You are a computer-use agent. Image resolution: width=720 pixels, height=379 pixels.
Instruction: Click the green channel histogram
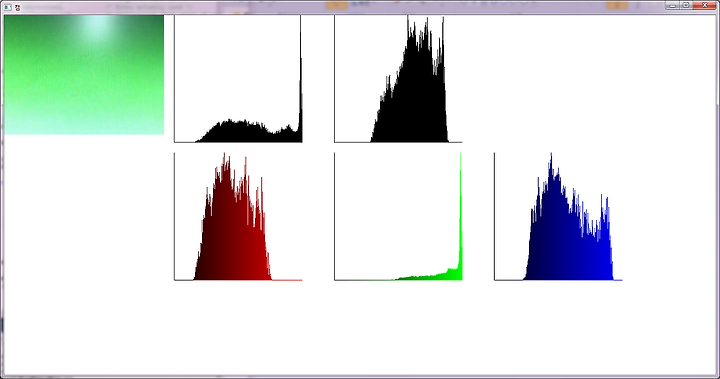pyautogui.click(x=398, y=216)
